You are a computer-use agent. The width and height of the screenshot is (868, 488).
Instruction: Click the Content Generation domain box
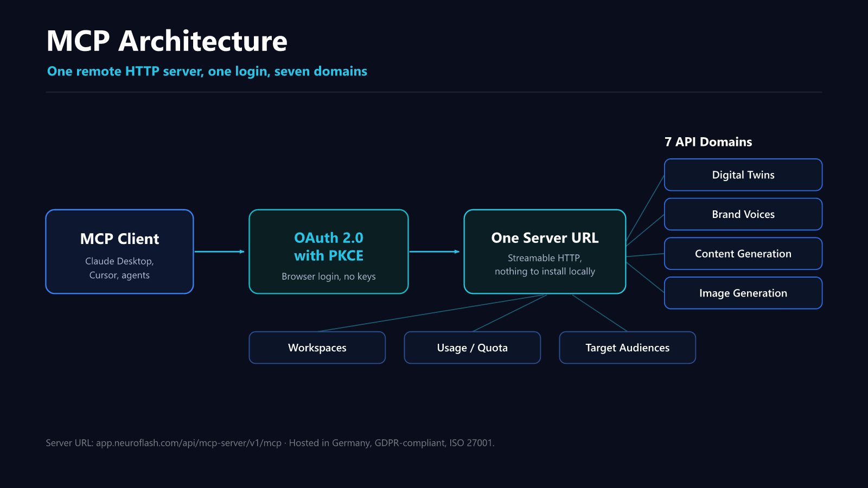click(743, 254)
